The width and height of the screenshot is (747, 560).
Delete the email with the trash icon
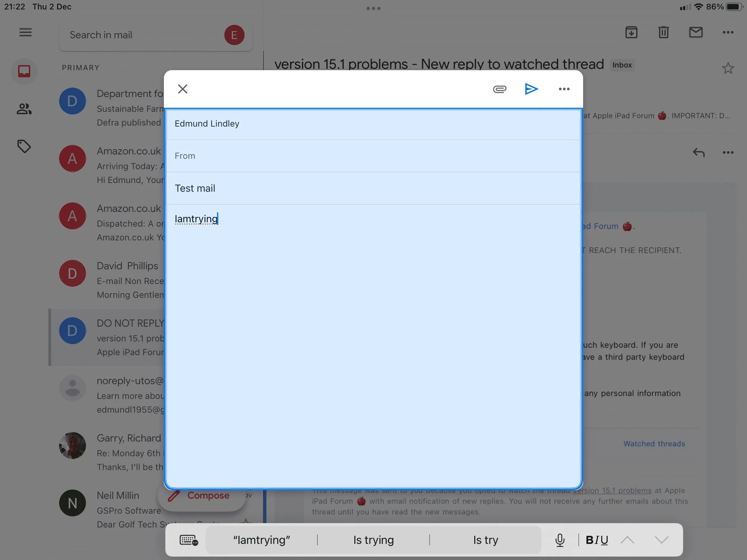tap(663, 33)
